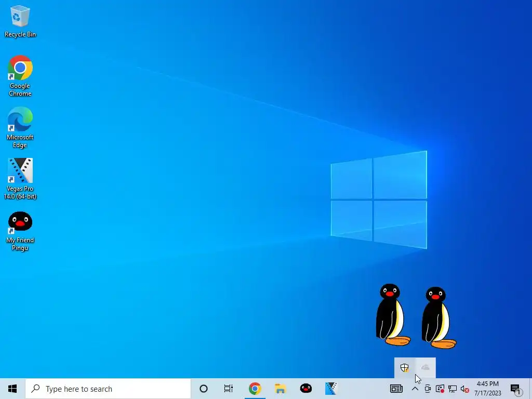
Task: Select the My Friend Pingu desktop shortcut
Action: (20, 231)
